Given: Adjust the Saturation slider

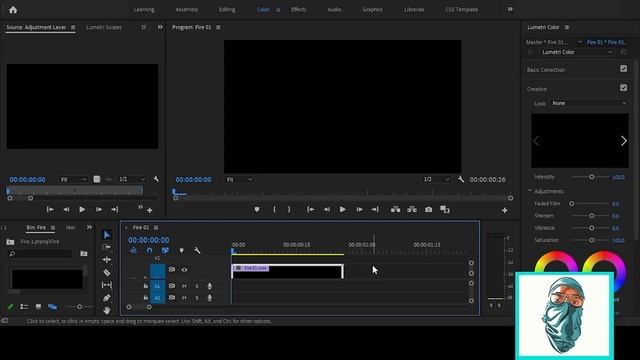Looking at the screenshot, I should click(591, 240).
